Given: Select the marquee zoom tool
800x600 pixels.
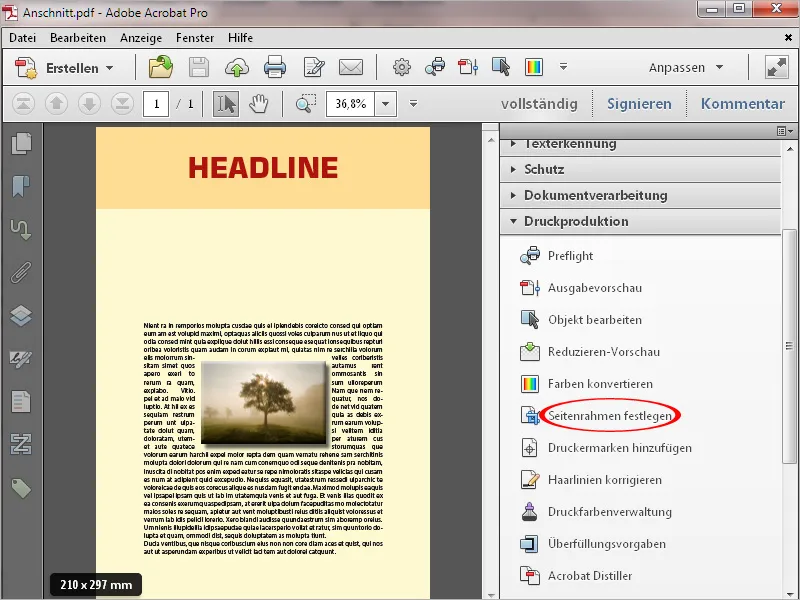Looking at the screenshot, I should [x=306, y=104].
